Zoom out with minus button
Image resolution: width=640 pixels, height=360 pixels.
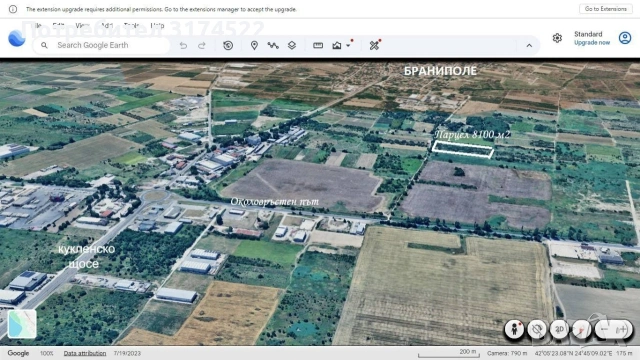[x=604, y=329]
